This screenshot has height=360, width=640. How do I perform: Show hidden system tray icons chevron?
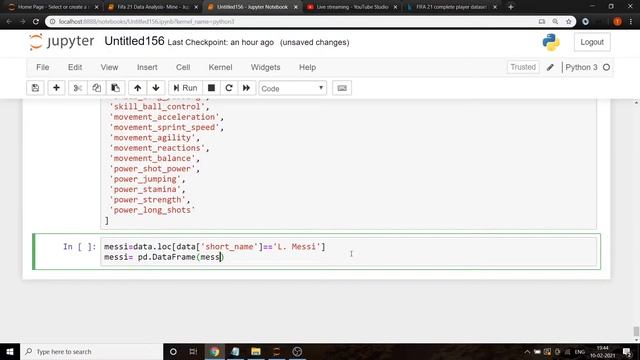527,351
